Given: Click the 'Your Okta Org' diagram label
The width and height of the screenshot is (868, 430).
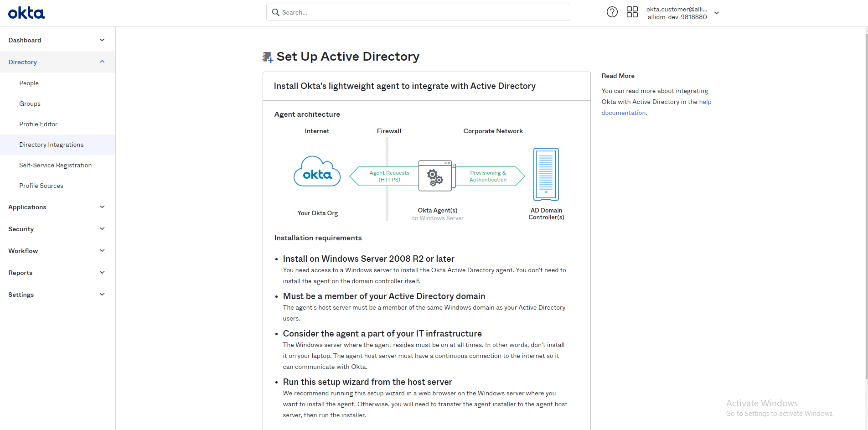Looking at the screenshot, I should pos(318,213).
